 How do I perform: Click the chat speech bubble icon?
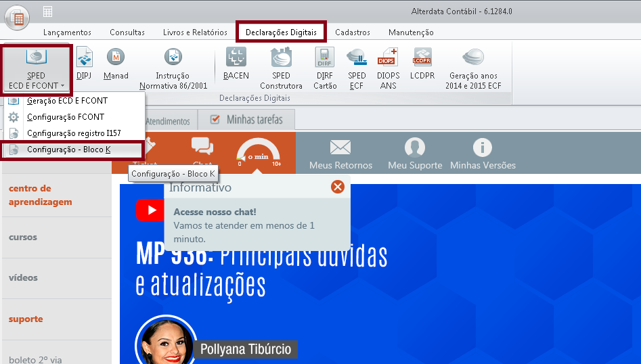pyautogui.click(x=202, y=146)
